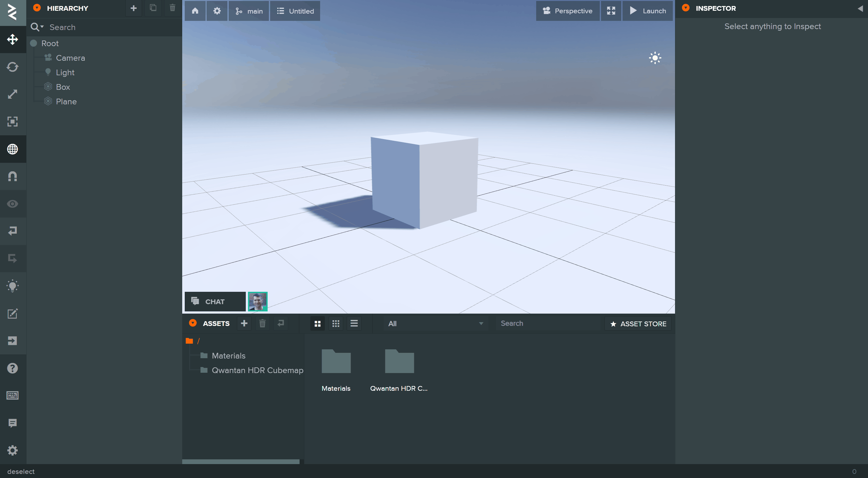868x478 pixels.
Task: Toggle snap magnet icon
Action: pyautogui.click(x=12, y=176)
